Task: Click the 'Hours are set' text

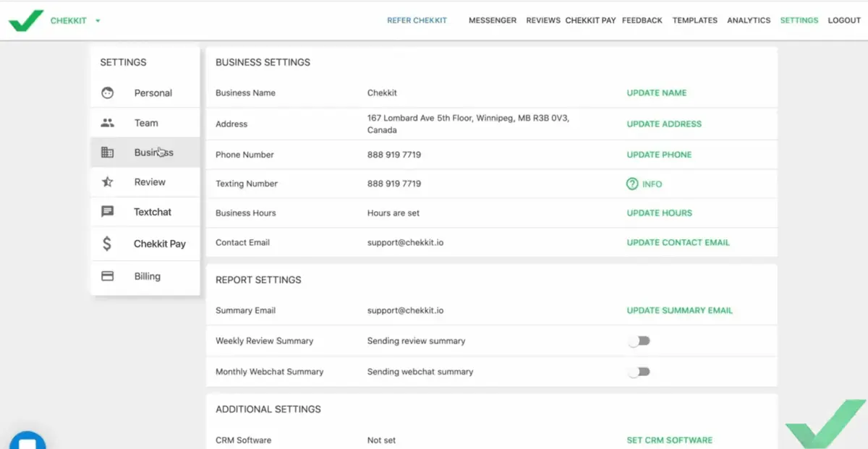Action: tap(393, 213)
